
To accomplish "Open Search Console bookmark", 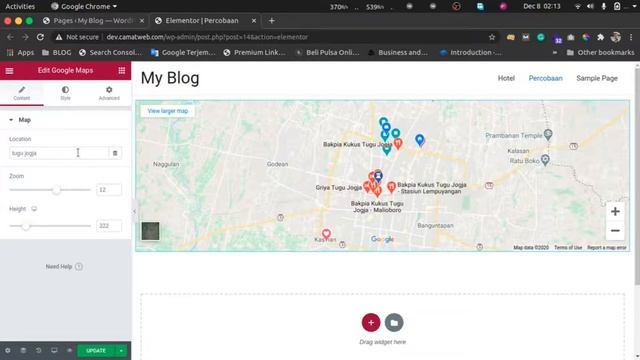I will tap(111, 52).
